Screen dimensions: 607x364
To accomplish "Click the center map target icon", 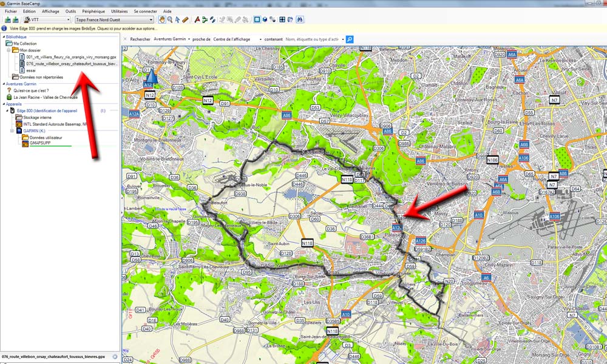I will [x=283, y=20].
